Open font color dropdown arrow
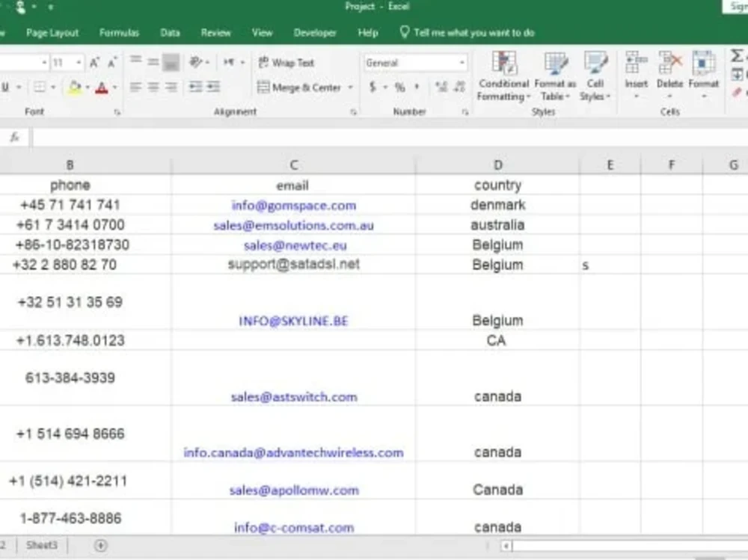Screen dimensions: 748x560 click(x=114, y=87)
